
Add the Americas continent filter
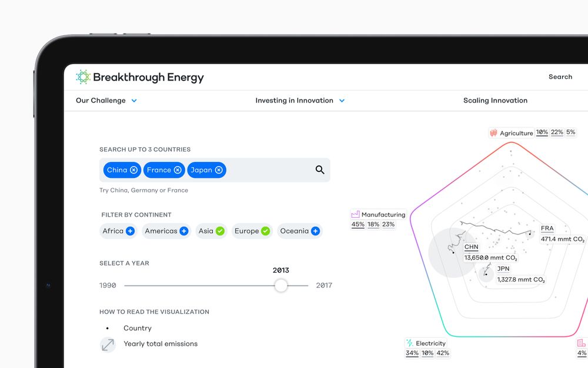(183, 231)
